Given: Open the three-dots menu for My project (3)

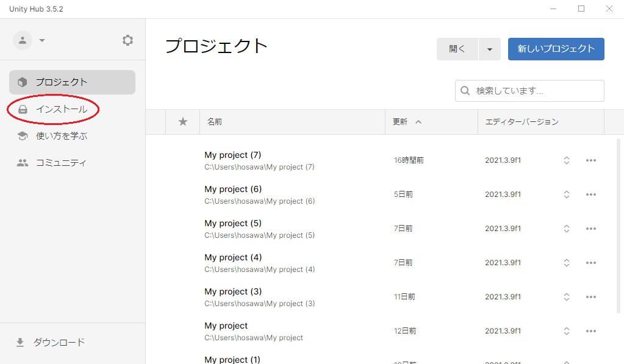Looking at the screenshot, I should pyautogui.click(x=590, y=297).
